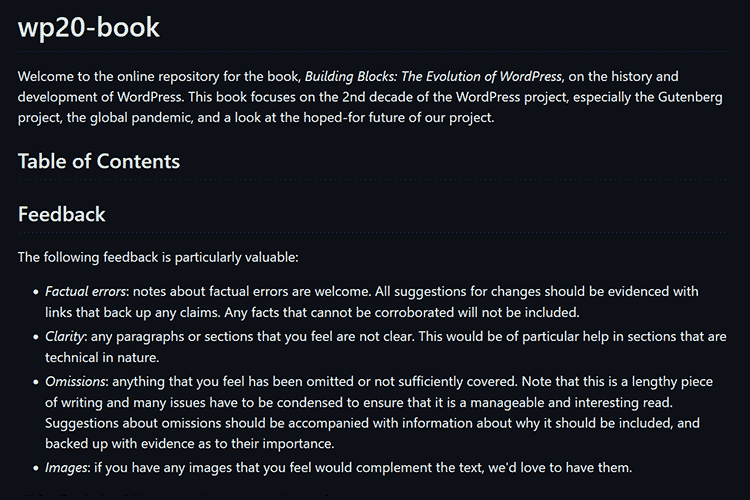The width and height of the screenshot is (750, 500).
Task: Click the italic term Clarity
Action: (65, 337)
